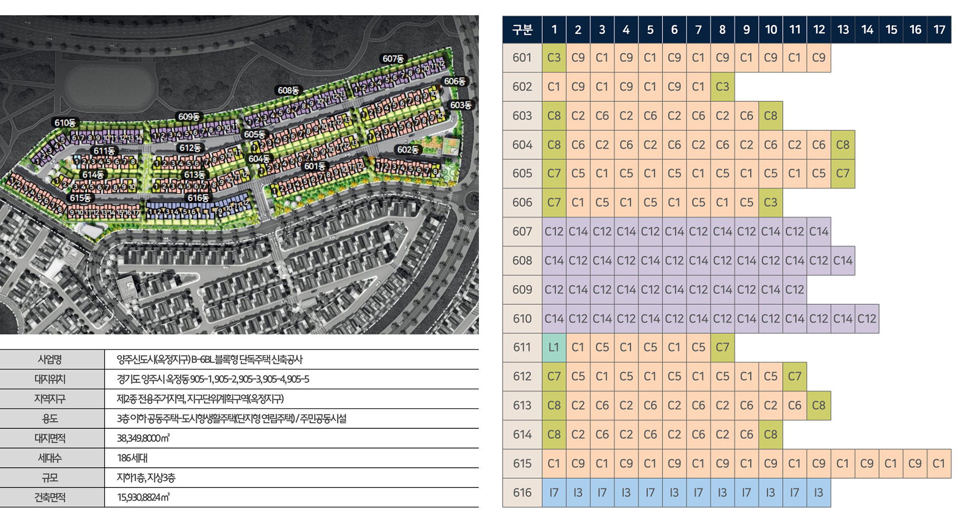Click the teal L1 cell in row 611

click(554, 347)
